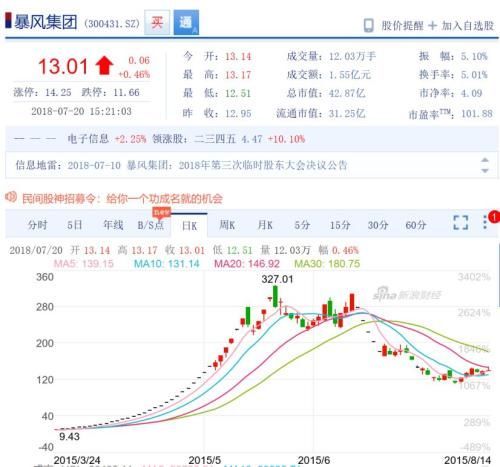Viewport: 500px width, 467px height.
Task: Click the stock code (300431.SZ)
Action: pyautogui.click(x=112, y=24)
